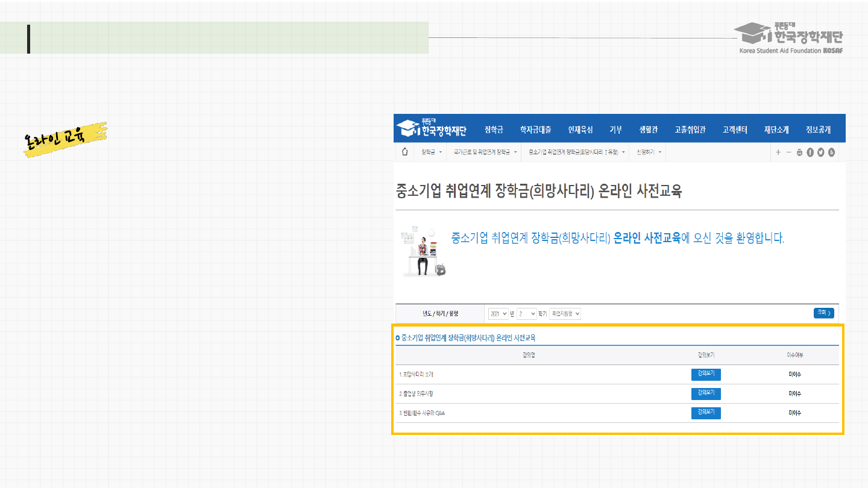Expand the 신청하기 breadcrumb dropdown
This screenshot has height=488, width=868.
pos(649,152)
